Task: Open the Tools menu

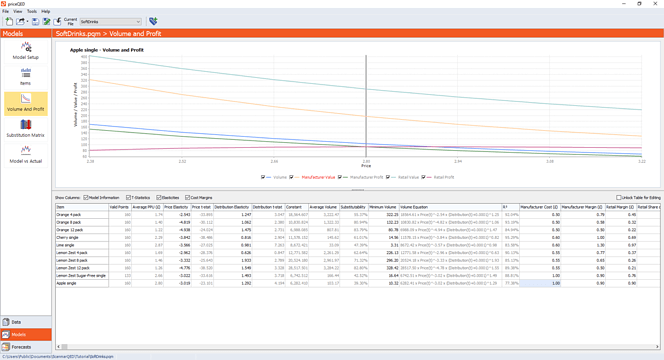Action: point(32,11)
